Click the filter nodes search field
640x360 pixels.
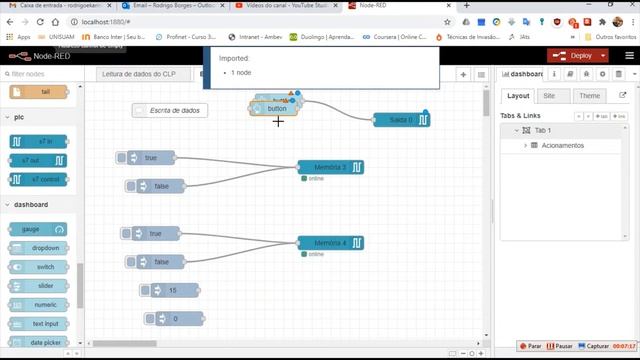point(43,74)
